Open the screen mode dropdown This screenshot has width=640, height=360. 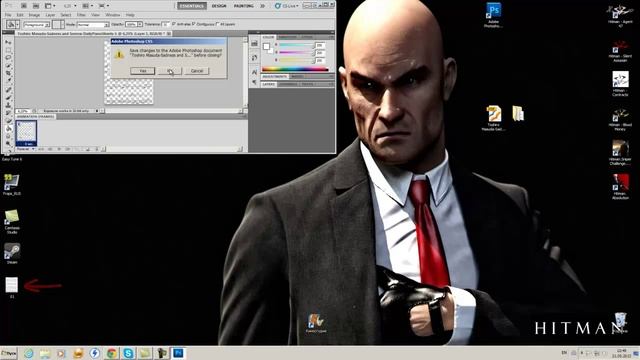104,6
